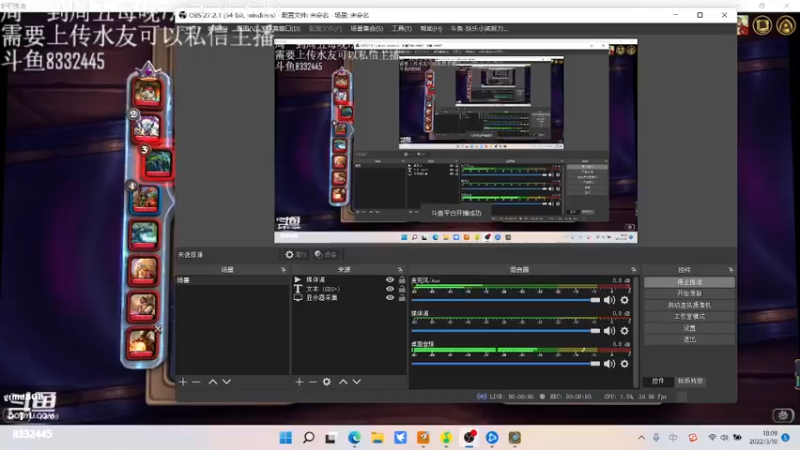Open 媒体源 mixer channel settings gear
Image resolution: width=800 pixels, height=450 pixels.
tap(624, 331)
